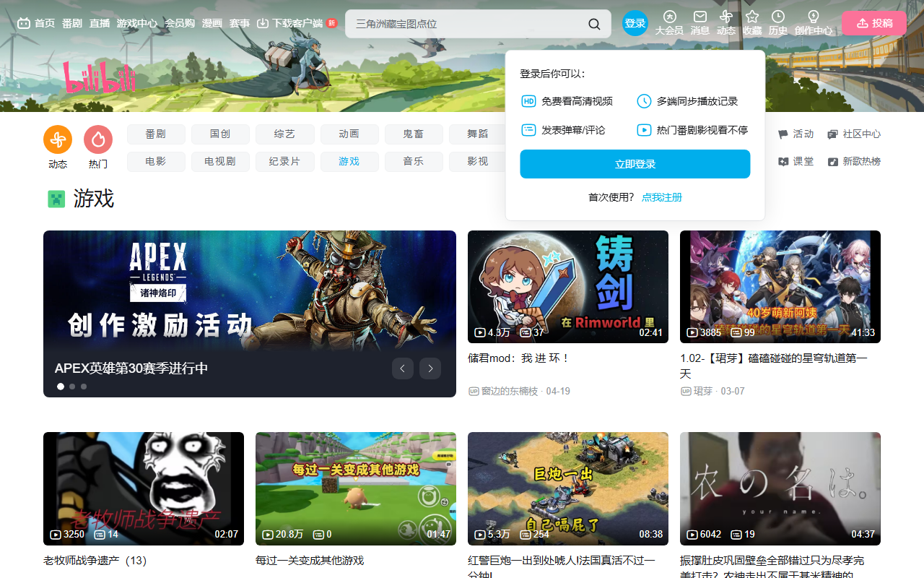This screenshot has height=578, width=924.
Task: Select the 国创 category chip
Action: 220,134
